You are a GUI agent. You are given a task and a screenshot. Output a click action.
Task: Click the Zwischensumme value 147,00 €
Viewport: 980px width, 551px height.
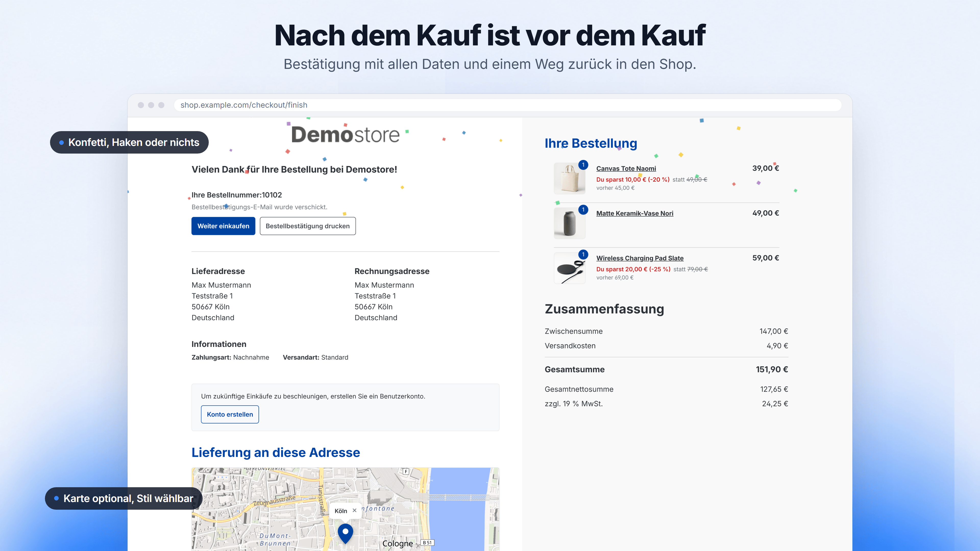point(774,331)
